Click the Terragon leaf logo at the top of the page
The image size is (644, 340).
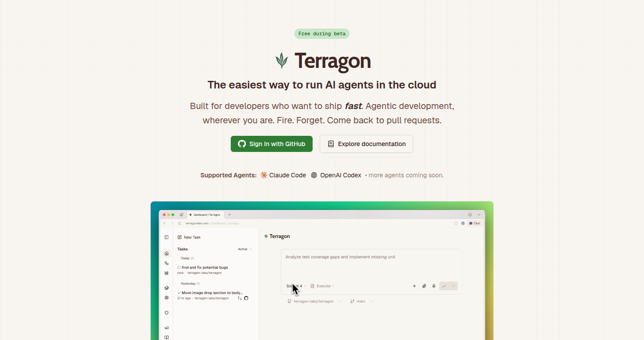pyautogui.click(x=282, y=60)
